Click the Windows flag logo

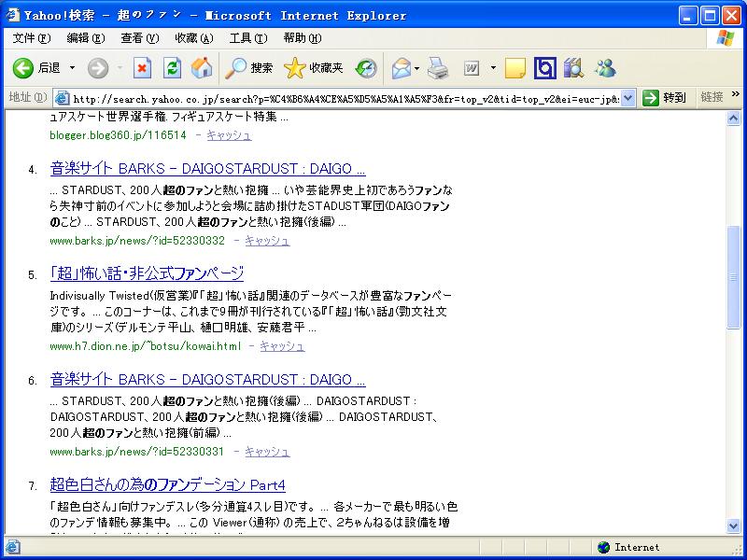point(726,38)
